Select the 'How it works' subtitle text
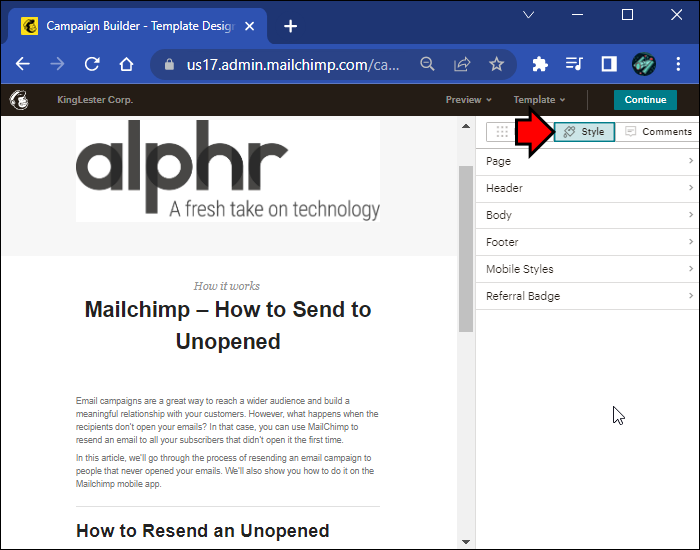Image resolution: width=700 pixels, height=550 pixels. point(227,286)
